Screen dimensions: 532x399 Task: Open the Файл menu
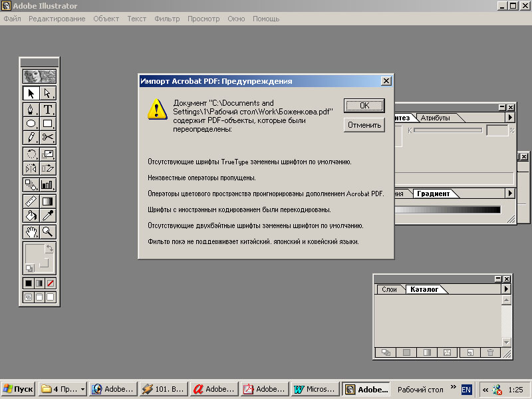[12, 19]
